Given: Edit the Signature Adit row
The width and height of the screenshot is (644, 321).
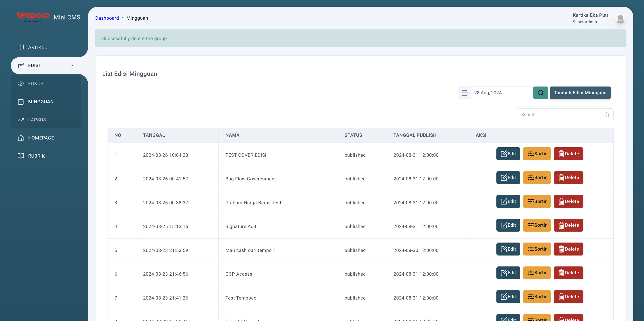Looking at the screenshot, I should pyautogui.click(x=508, y=225).
